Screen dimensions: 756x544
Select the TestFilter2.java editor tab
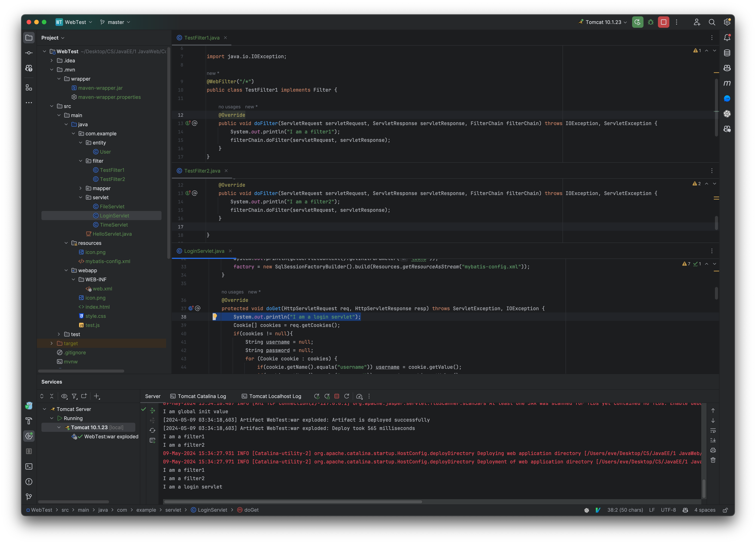(x=202, y=171)
